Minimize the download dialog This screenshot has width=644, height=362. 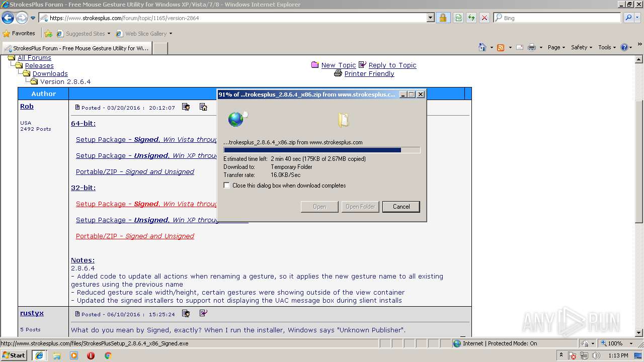[403, 95]
